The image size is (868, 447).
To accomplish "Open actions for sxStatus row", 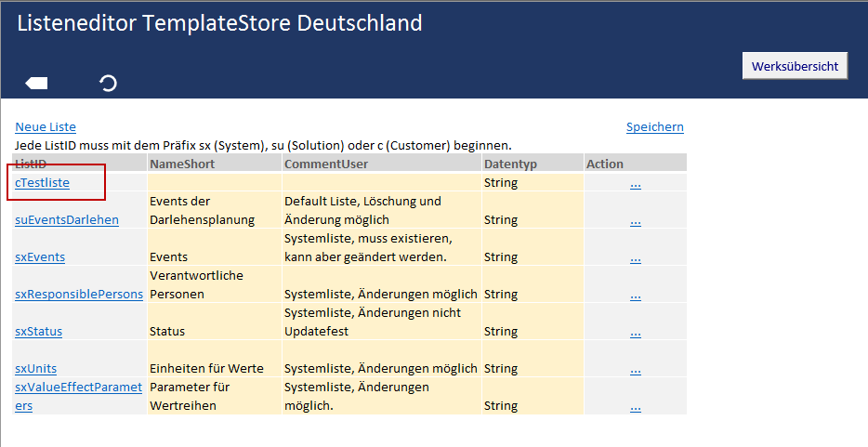I will click(636, 332).
